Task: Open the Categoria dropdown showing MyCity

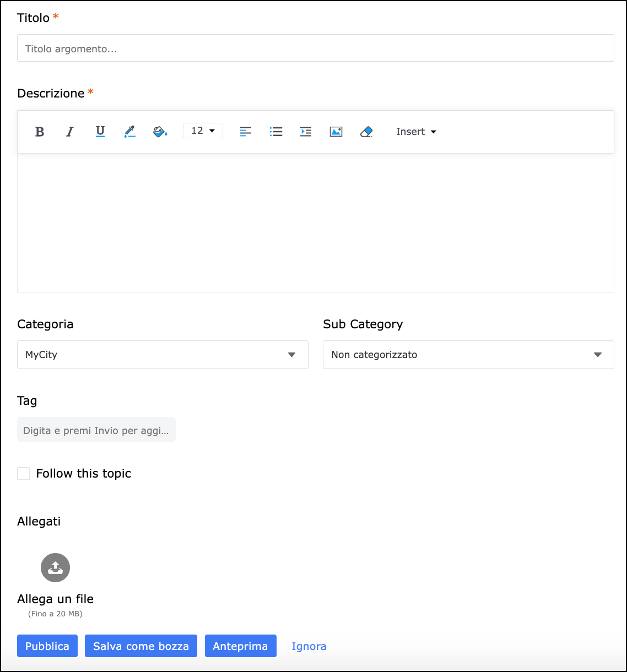Action: [x=163, y=355]
